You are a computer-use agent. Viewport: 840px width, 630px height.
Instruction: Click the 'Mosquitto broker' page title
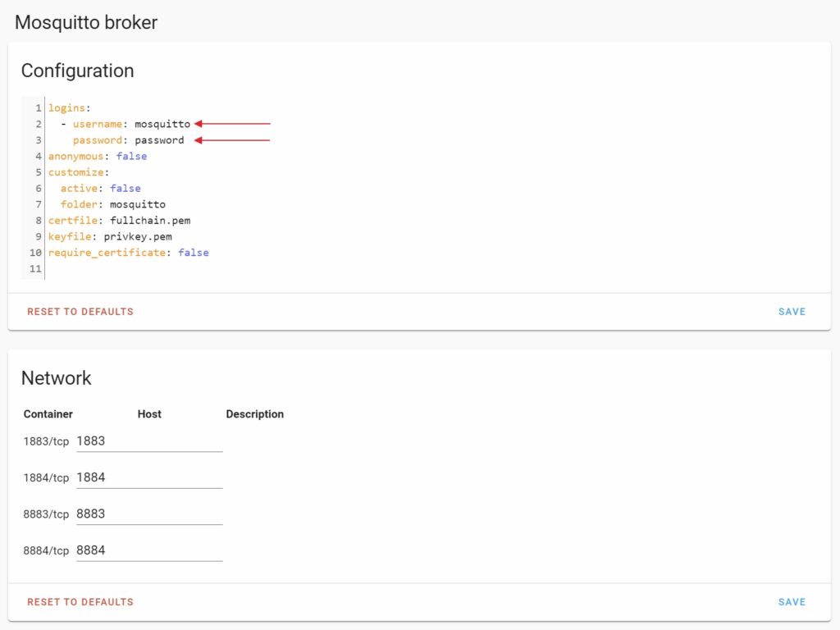(x=85, y=22)
